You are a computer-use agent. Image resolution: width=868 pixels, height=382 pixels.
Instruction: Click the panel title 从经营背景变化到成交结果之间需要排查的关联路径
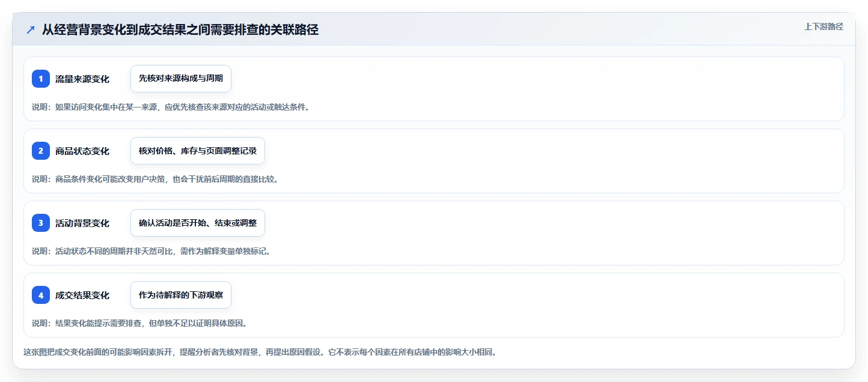180,30
